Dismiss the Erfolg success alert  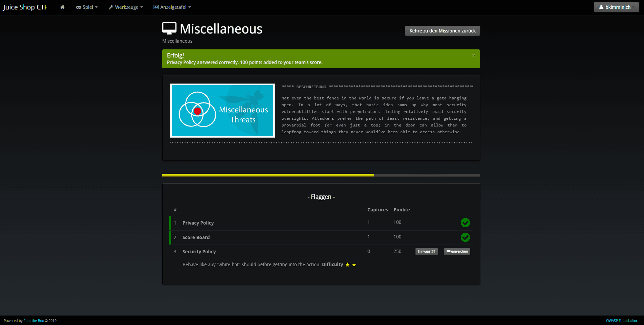pos(473,55)
